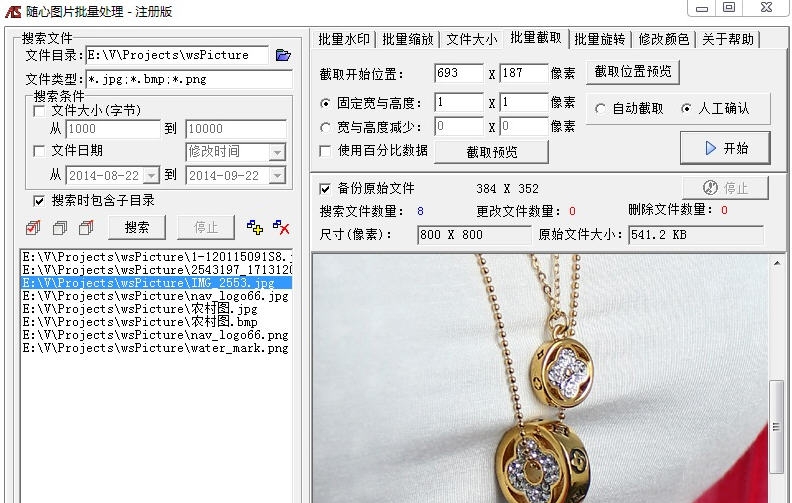Screen dimensions: 792x503
Task: Minimize the window
Action: pos(702,8)
